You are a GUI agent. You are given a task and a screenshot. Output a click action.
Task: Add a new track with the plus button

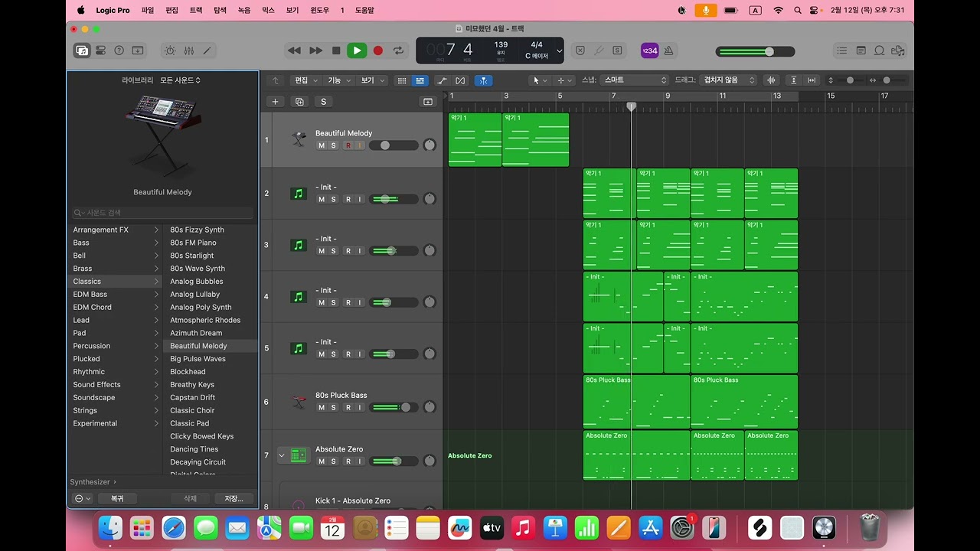pos(276,102)
